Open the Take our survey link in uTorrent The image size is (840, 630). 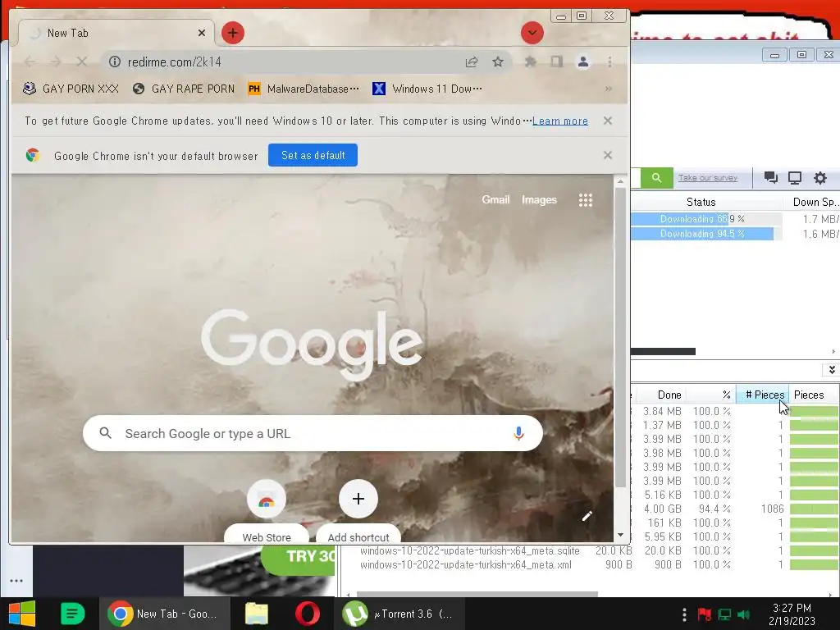click(x=708, y=178)
